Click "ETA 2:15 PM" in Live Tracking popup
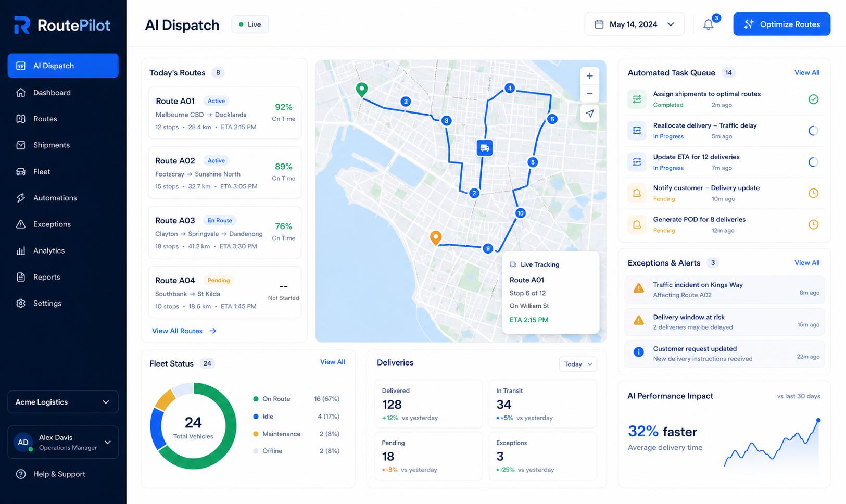Screen dimensions: 846x504 [529, 320]
